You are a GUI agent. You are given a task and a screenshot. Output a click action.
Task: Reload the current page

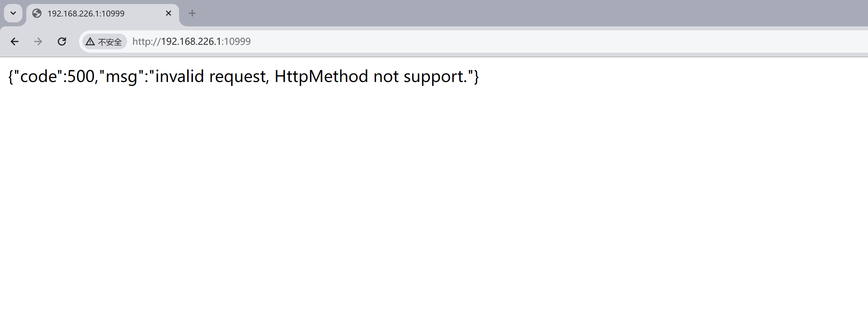click(x=62, y=41)
